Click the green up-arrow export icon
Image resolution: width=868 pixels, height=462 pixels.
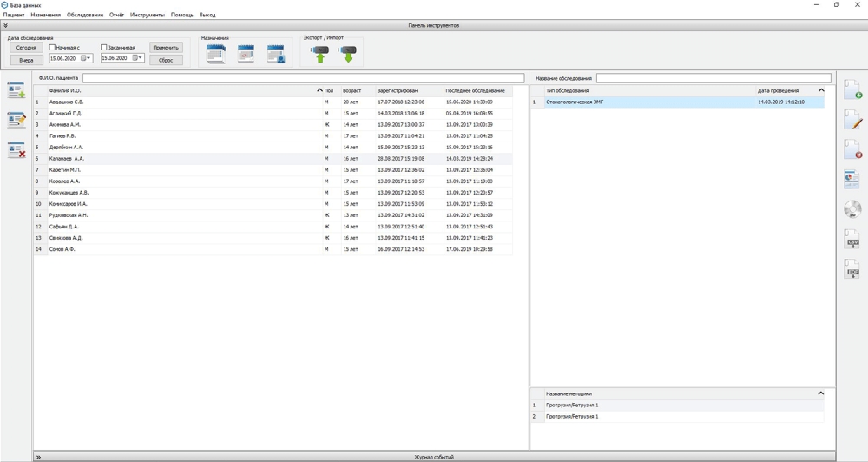tap(320, 54)
